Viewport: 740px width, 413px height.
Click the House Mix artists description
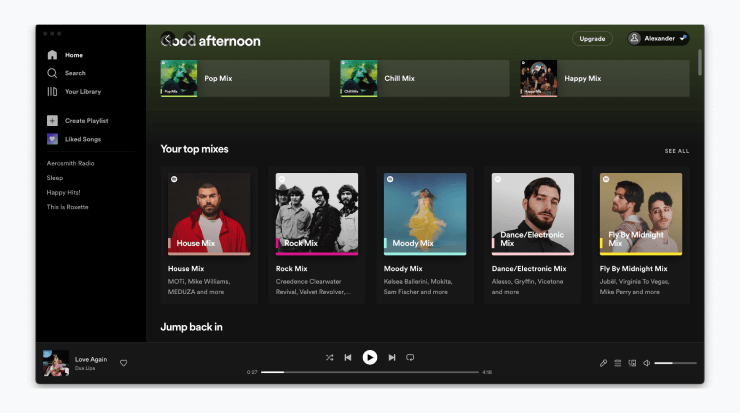pos(199,287)
